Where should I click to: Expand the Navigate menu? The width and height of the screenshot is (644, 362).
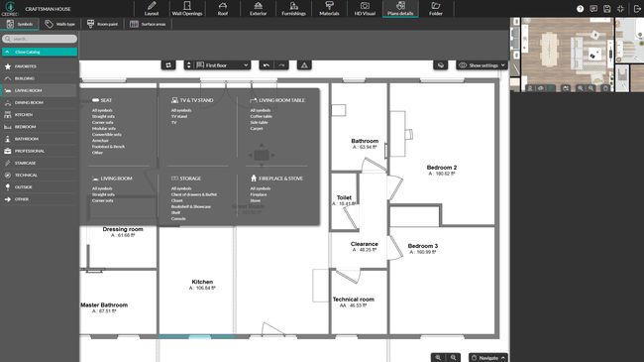click(x=487, y=357)
